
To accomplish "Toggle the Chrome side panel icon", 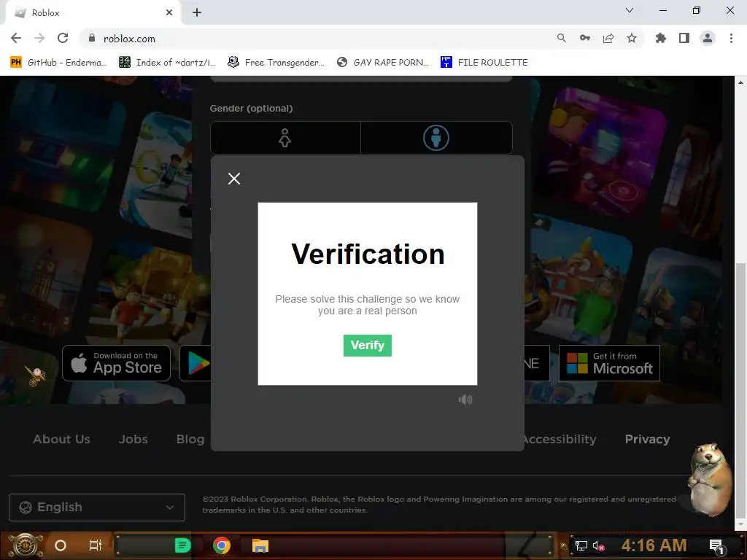I will 684,39.
